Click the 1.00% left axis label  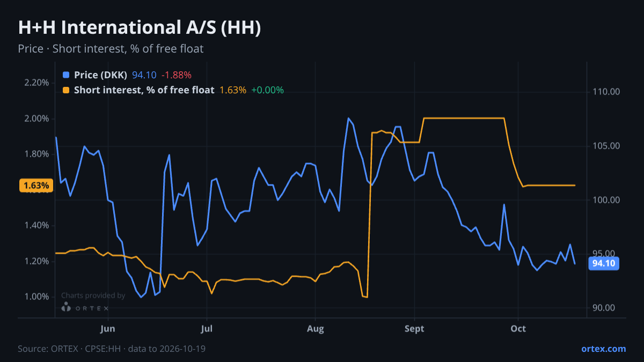click(36, 297)
